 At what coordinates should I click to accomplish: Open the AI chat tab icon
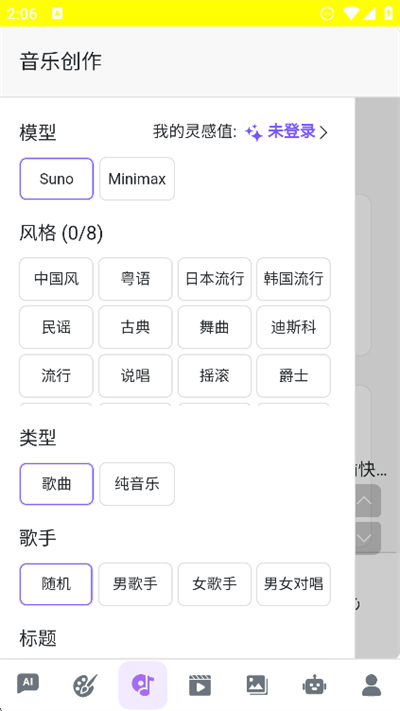28,684
